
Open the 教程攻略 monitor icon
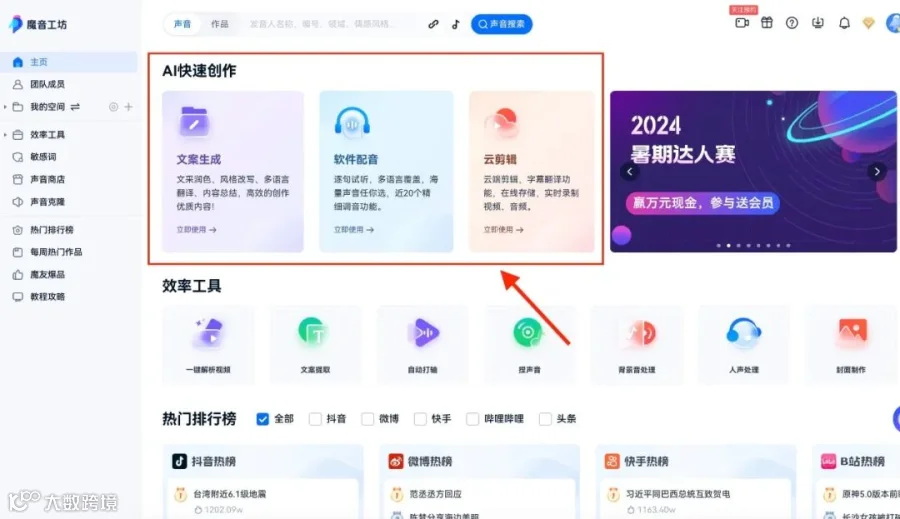(18, 297)
